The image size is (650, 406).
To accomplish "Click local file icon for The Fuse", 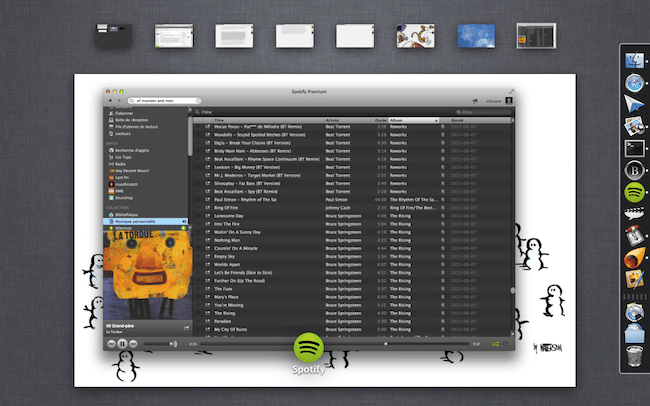I will 443,289.
